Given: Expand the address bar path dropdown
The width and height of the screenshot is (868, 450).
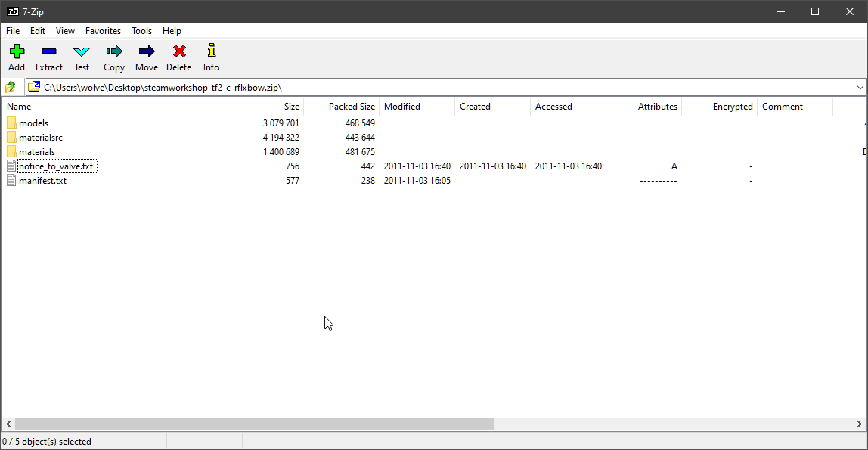Looking at the screenshot, I should point(860,88).
